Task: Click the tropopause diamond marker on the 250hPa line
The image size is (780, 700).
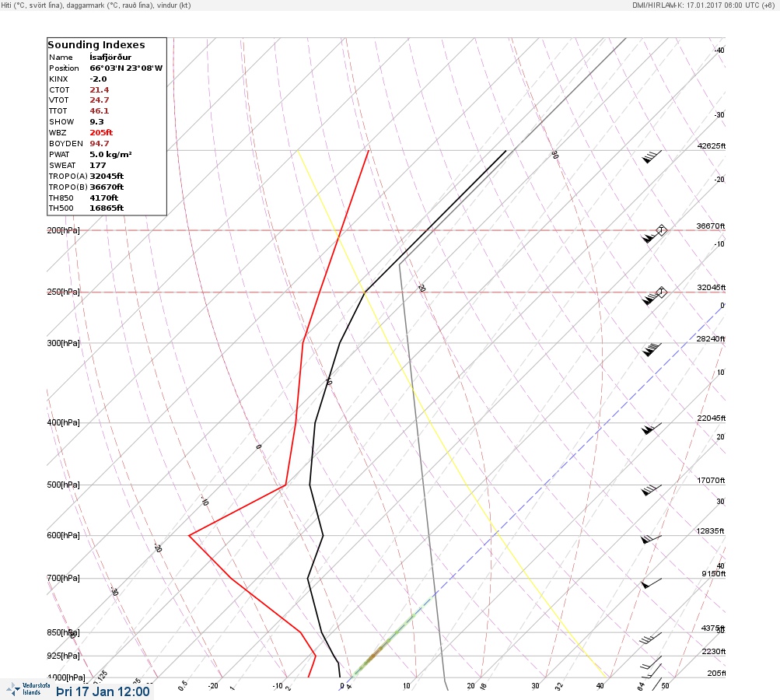Action: coord(661,292)
